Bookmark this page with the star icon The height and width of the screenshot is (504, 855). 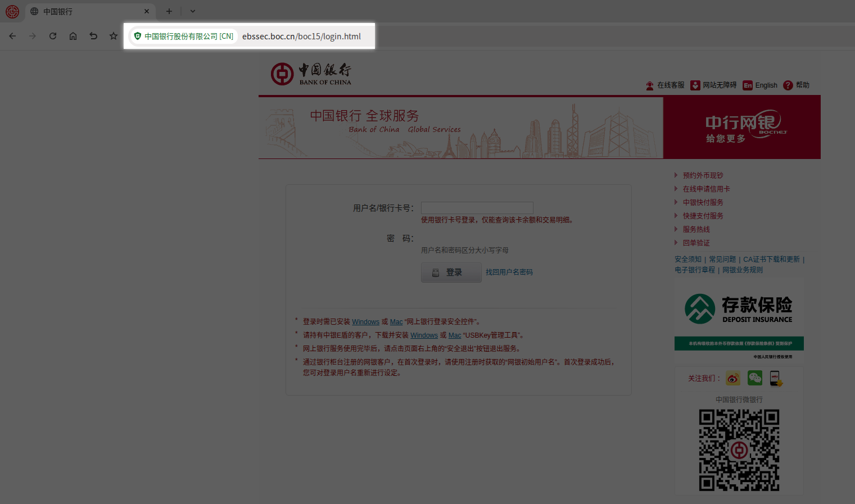pos(114,36)
